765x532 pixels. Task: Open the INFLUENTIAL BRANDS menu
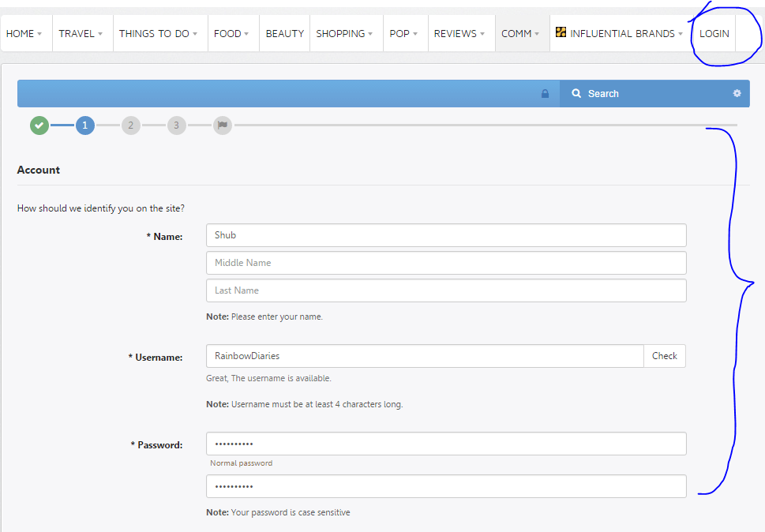[x=619, y=34]
